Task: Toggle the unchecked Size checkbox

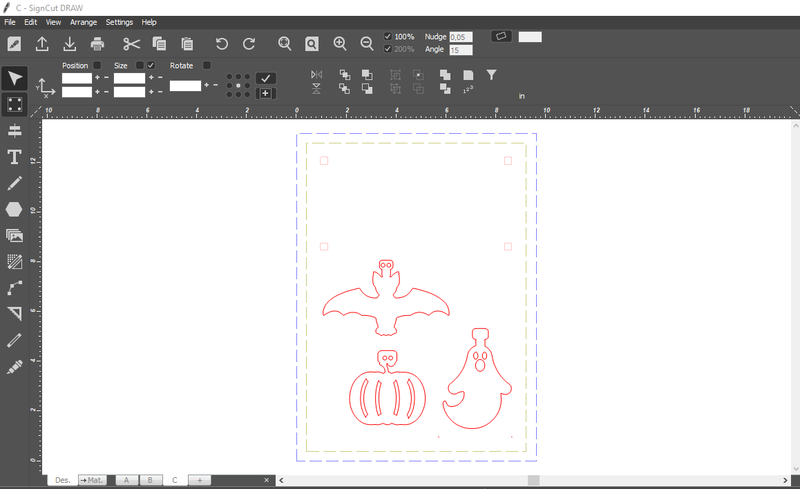Action: [x=139, y=65]
